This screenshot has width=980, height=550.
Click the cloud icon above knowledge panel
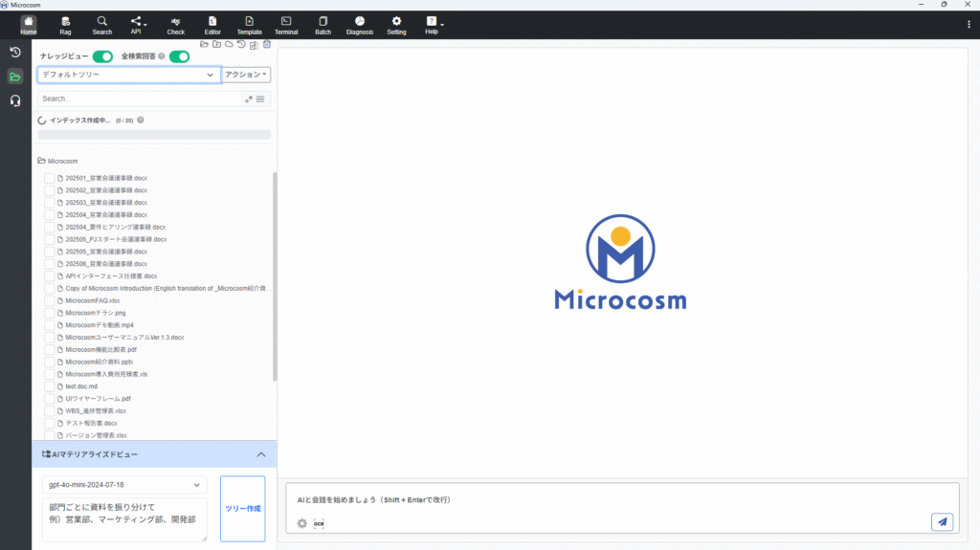pyautogui.click(x=229, y=44)
